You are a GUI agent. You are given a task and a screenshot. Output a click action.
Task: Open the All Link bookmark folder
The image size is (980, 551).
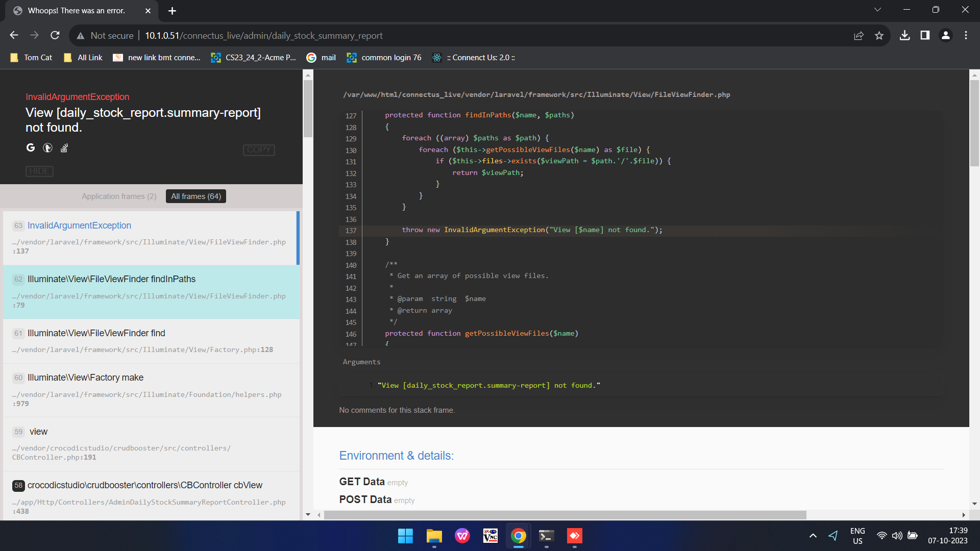click(x=83, y=58)
